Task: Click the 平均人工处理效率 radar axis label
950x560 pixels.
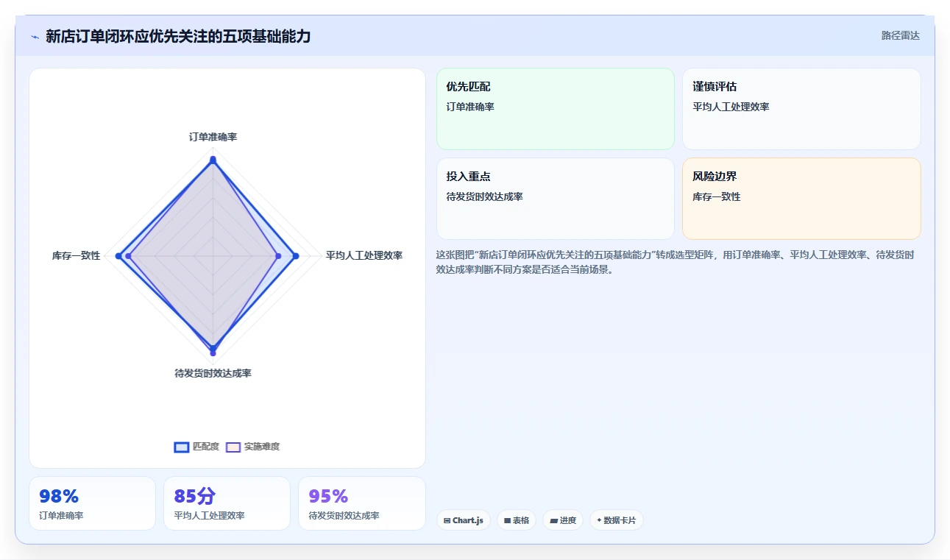Action: (364, 255)
